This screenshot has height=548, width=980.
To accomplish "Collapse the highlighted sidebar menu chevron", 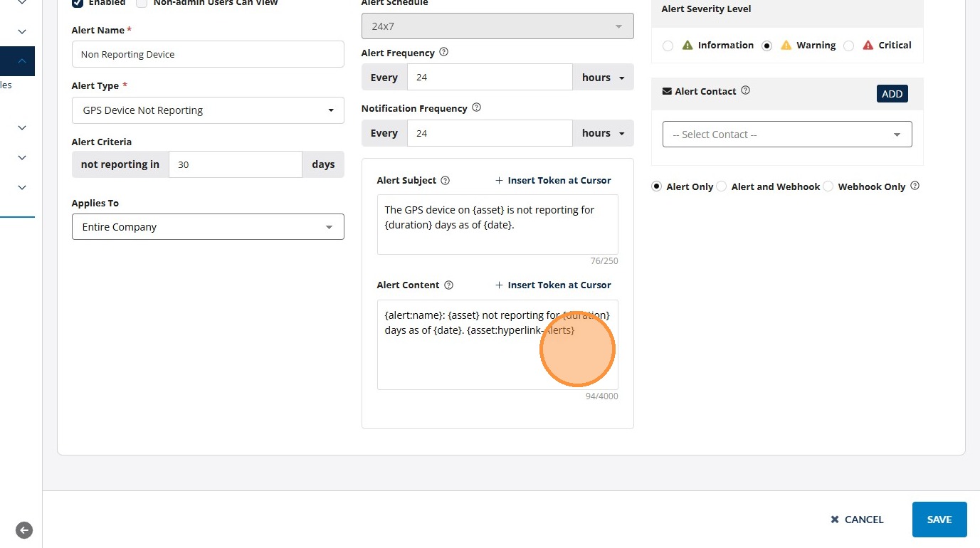I will (x=22, y=61).
